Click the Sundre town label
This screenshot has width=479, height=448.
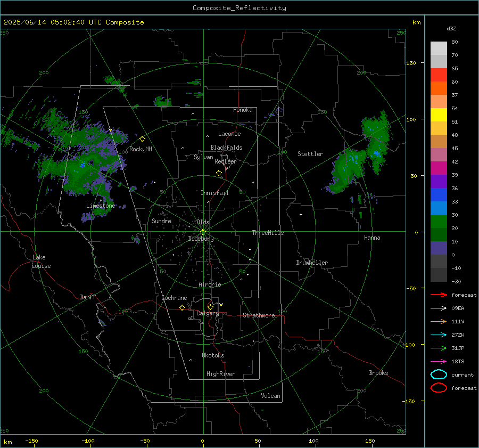tap(162, 221)
